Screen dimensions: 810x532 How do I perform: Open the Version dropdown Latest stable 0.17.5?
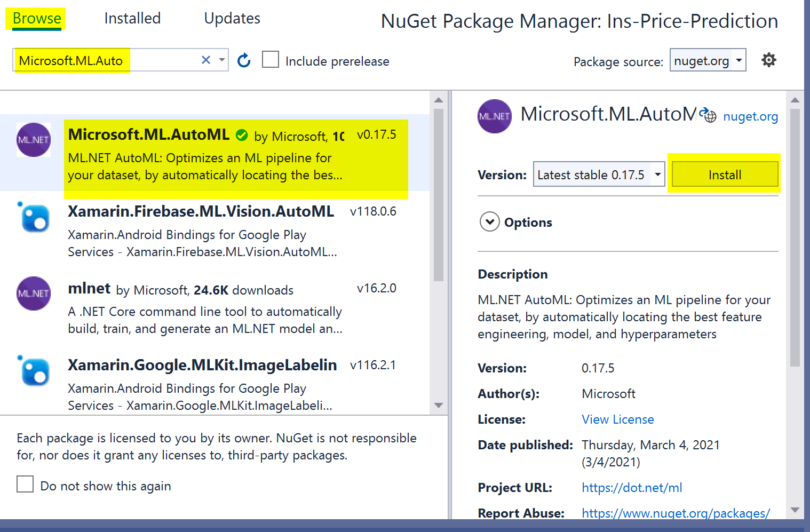coord(599,174)
